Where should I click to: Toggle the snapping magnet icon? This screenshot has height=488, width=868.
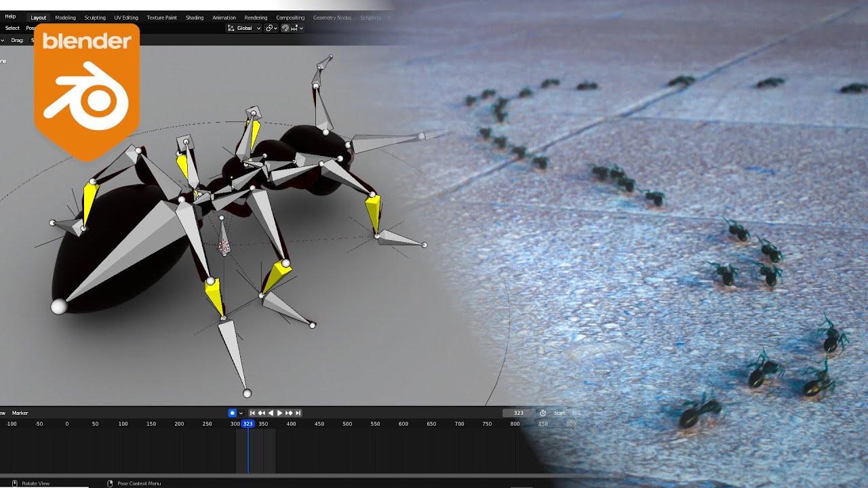(285, 28)
